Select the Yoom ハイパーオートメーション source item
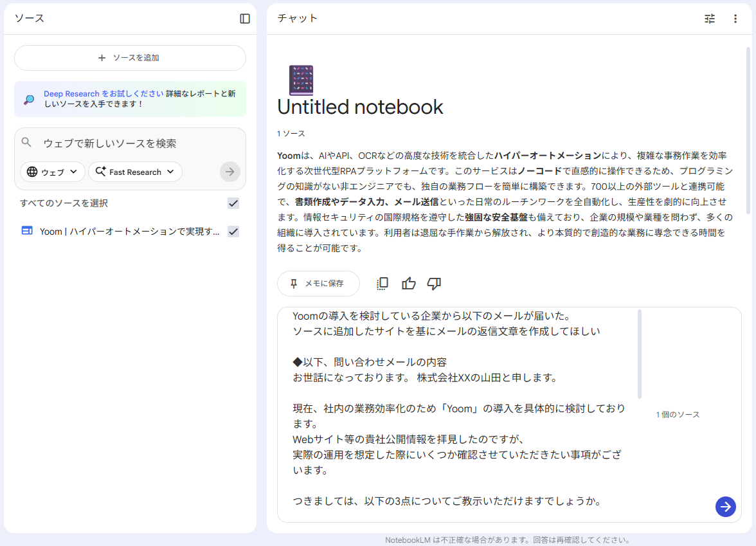756x546 pixels. pos(129,232)
